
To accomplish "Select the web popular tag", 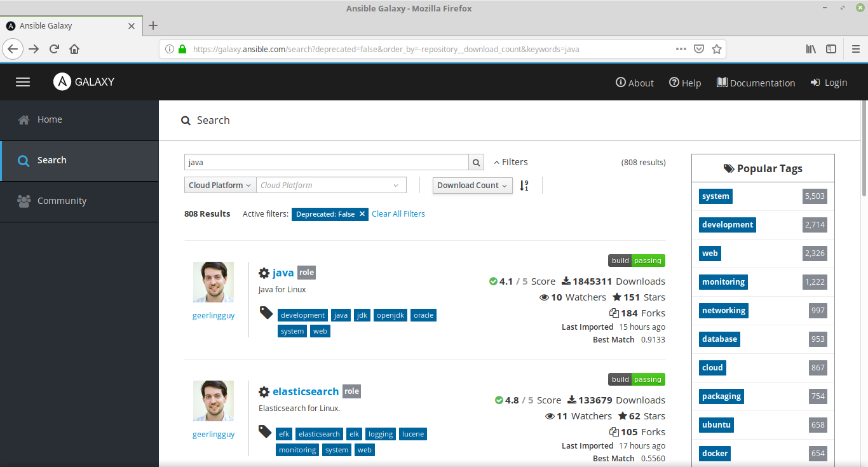I will [x=710, y=254].
